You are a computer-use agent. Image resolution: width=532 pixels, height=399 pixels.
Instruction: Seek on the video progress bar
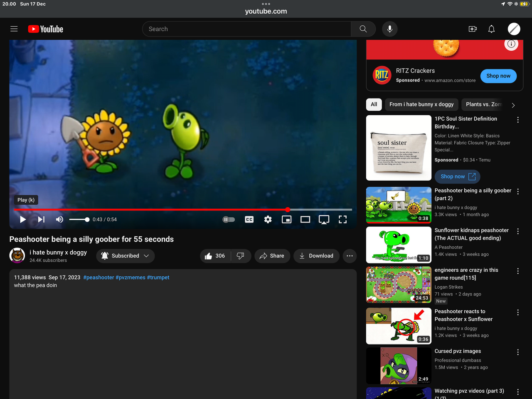183,210
